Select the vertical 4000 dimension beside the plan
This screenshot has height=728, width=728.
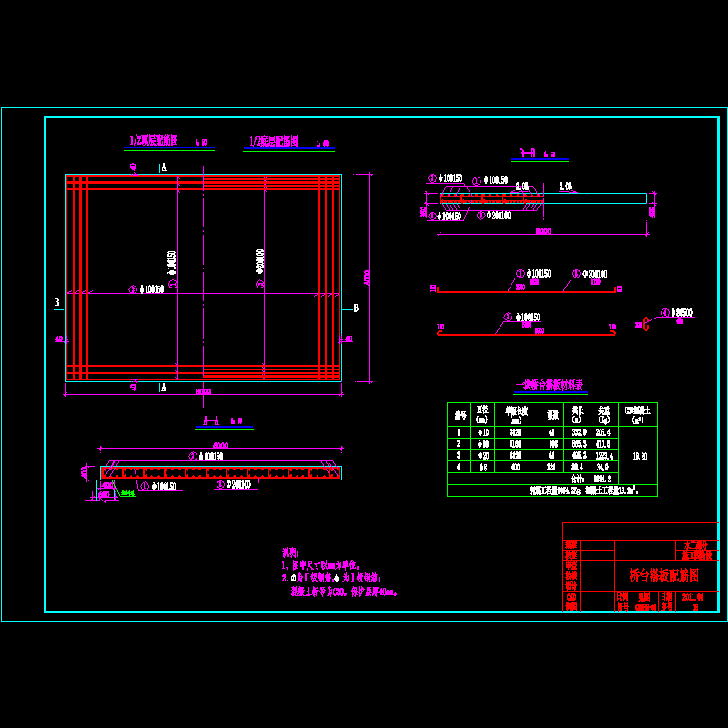[x=368, y=276]
